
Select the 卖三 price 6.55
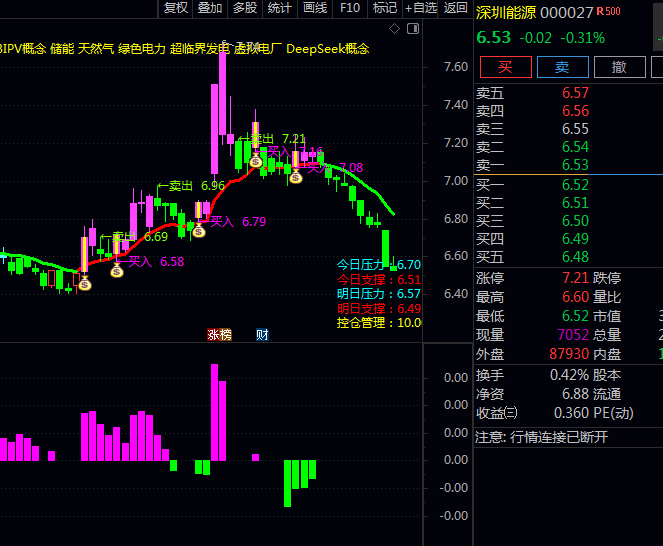(x=575, y=129)
